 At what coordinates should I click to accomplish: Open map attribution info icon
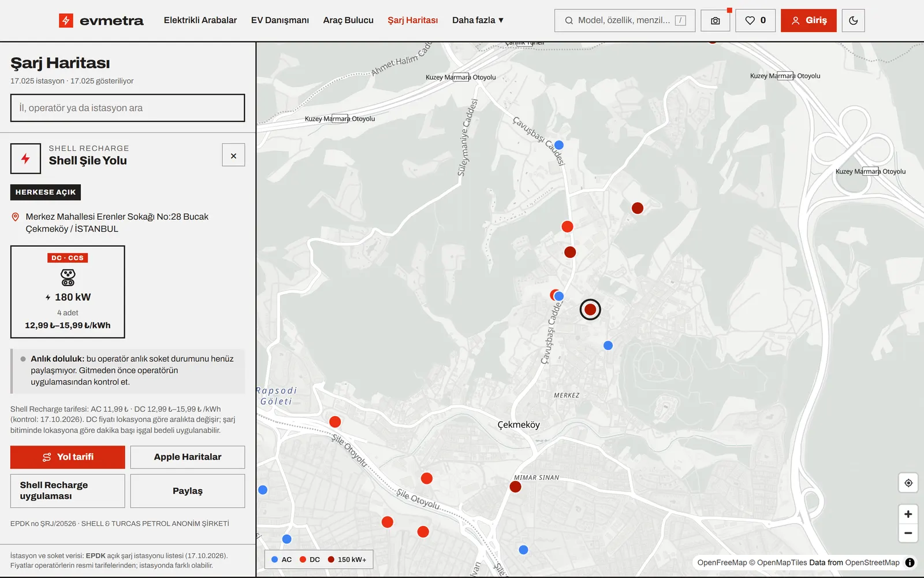(910, 562)
